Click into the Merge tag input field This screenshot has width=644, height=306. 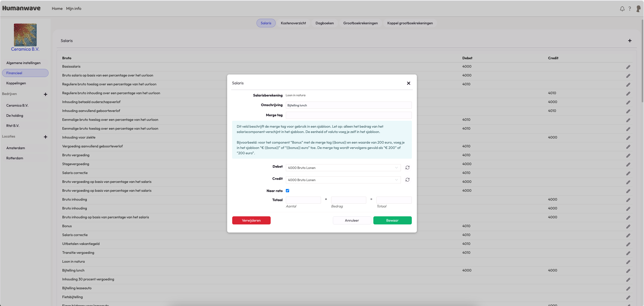pyautogui.click(x=348, y=115)
